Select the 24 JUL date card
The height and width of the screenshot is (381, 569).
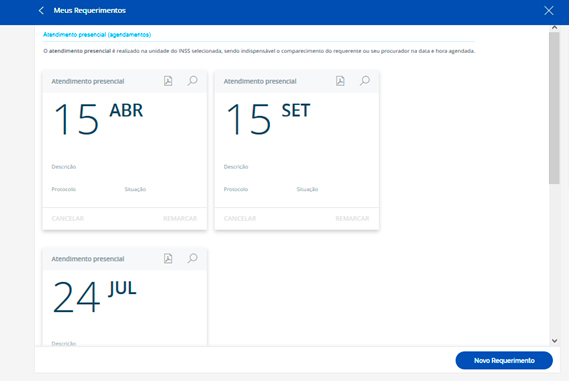tap(124, 297)
